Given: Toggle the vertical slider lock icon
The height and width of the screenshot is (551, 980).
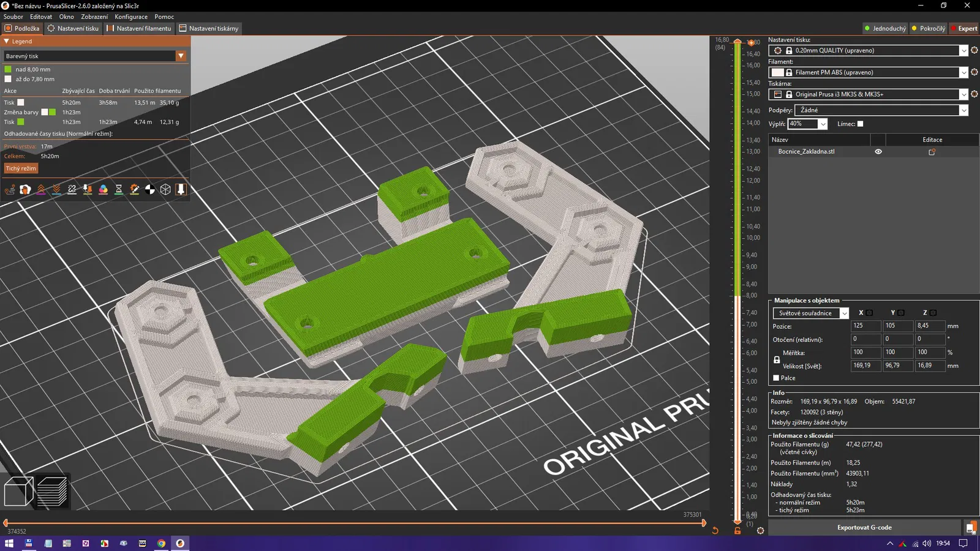Looking at the screenshot, I should 737,531.
